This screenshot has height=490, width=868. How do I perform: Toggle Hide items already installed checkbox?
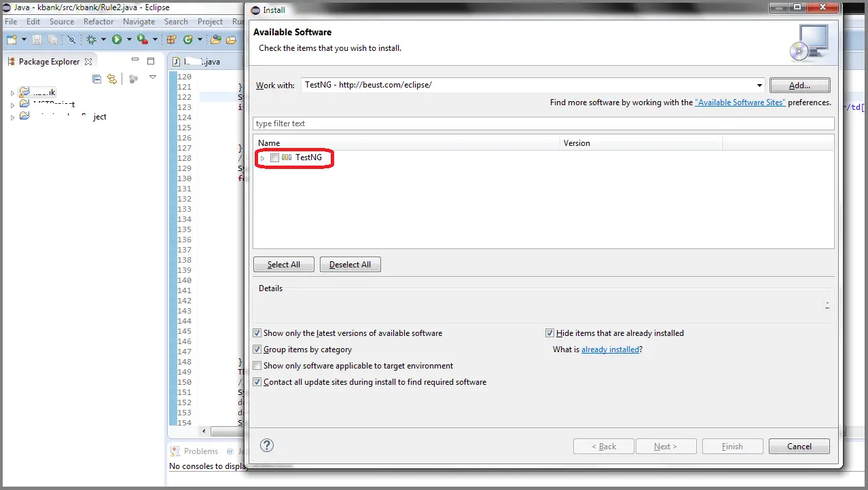tap(550, 333)
